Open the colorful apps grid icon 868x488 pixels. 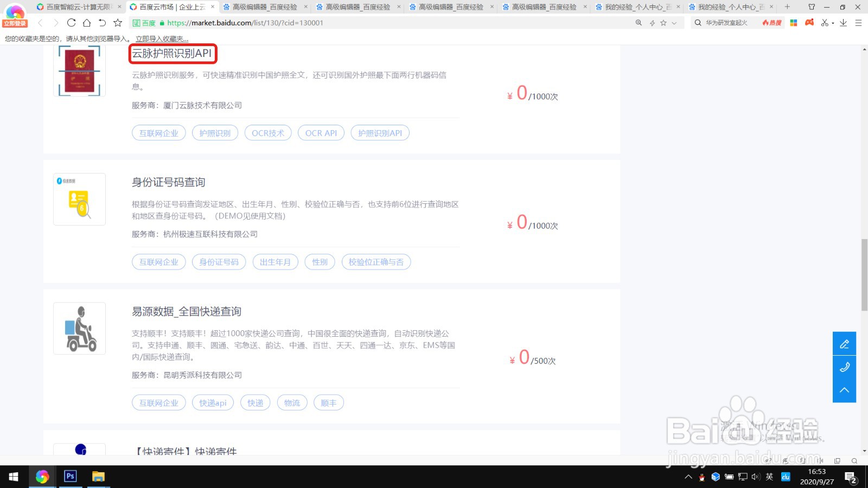pyautogui.click(x=794, y=23)
